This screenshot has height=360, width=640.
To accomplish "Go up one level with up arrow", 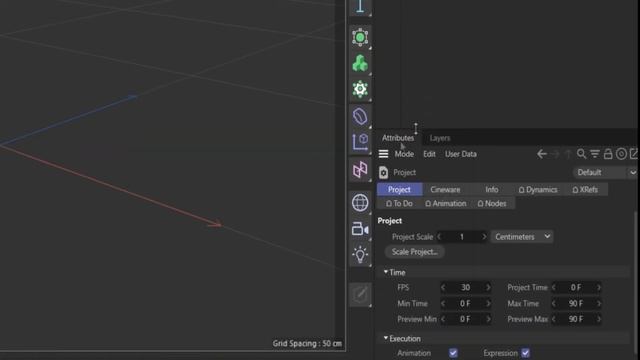I will 568,154.
